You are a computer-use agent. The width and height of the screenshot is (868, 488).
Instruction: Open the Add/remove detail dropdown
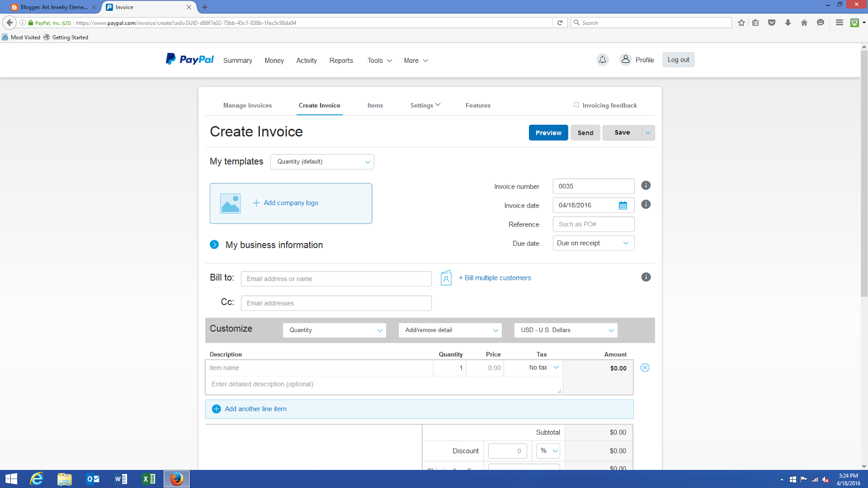click(450, 330)
